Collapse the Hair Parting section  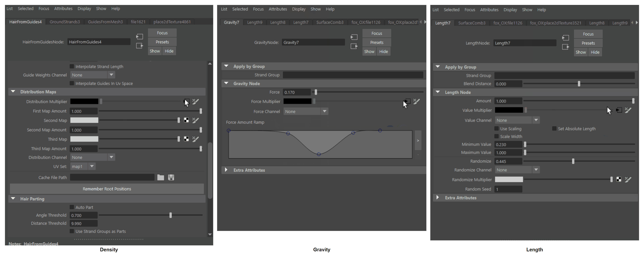pos(13,199)
